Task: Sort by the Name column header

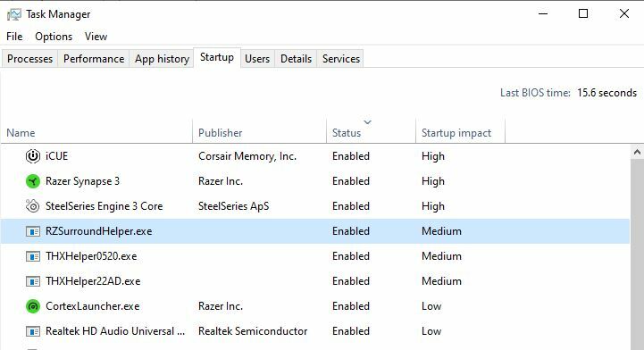Action: [97, 132]
